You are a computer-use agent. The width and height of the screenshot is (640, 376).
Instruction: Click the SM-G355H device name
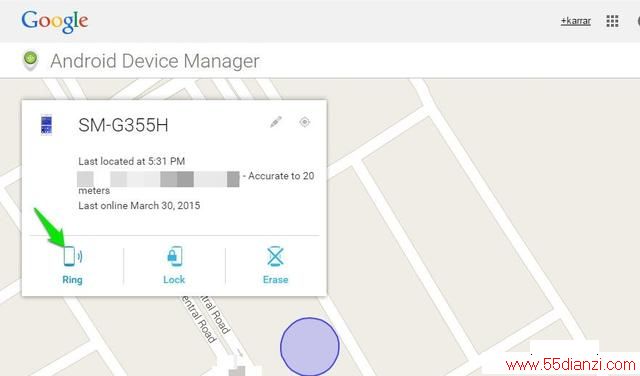coord(123,125)
